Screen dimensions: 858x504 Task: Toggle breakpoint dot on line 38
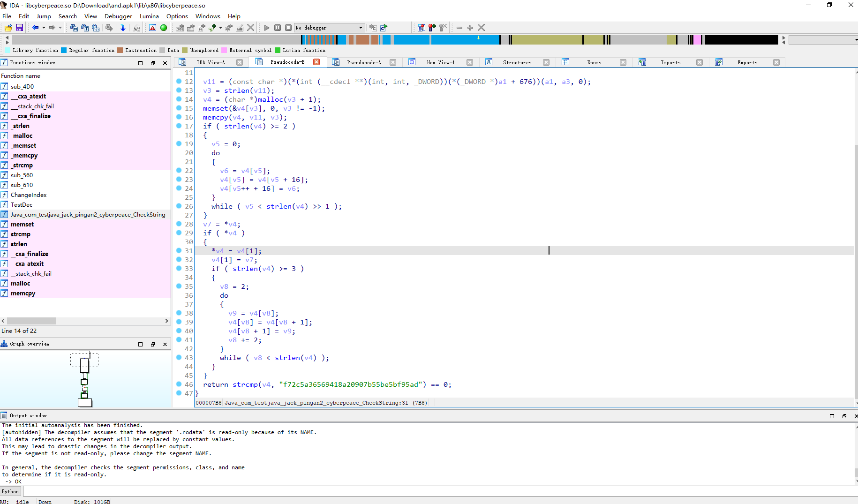179,313
